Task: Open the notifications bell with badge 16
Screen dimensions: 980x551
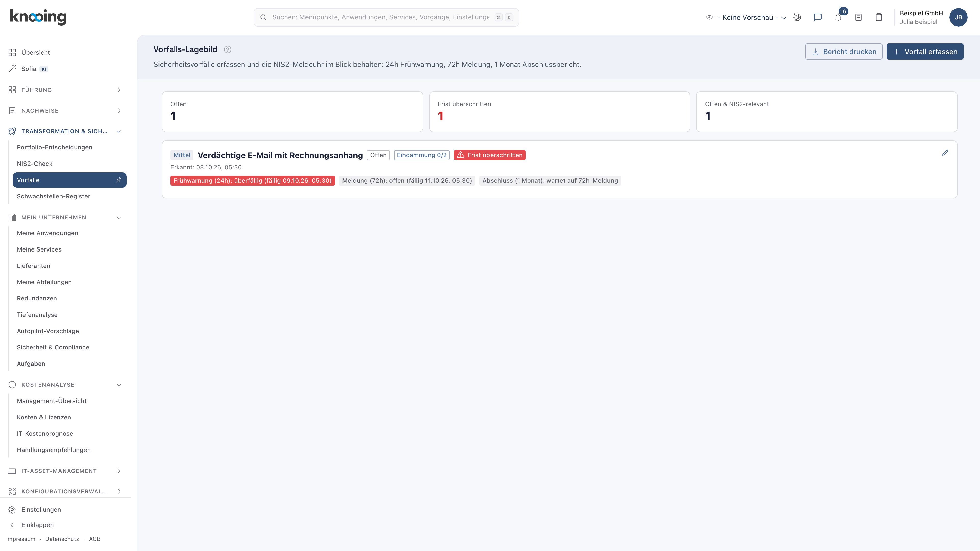Action: (x=838, y=17)
